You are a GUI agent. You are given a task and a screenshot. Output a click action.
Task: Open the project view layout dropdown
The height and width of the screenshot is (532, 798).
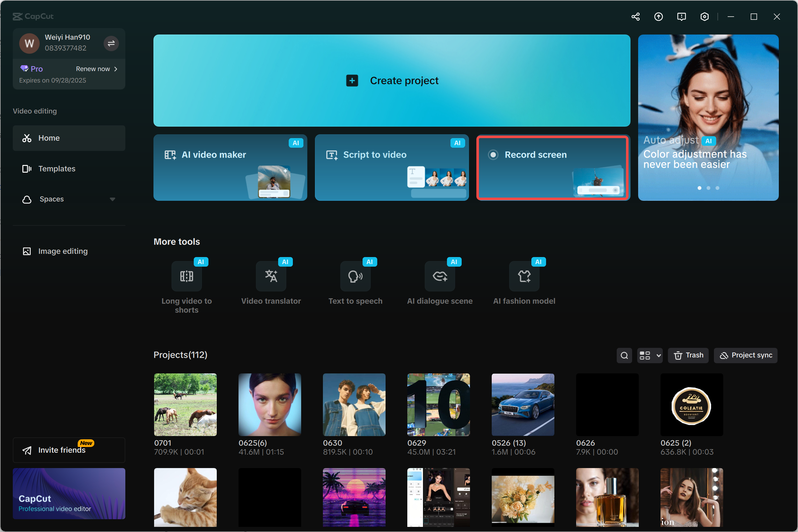pyautogui.click(x=649, y=355)
